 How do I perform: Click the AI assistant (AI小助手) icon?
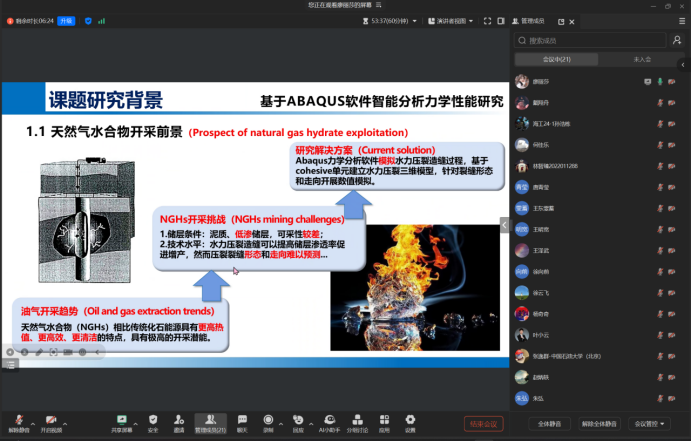click(329, 420)
